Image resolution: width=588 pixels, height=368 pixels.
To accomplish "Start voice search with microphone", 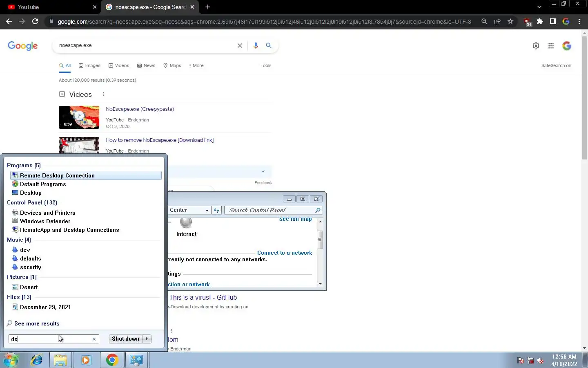I will click(256, 45).
